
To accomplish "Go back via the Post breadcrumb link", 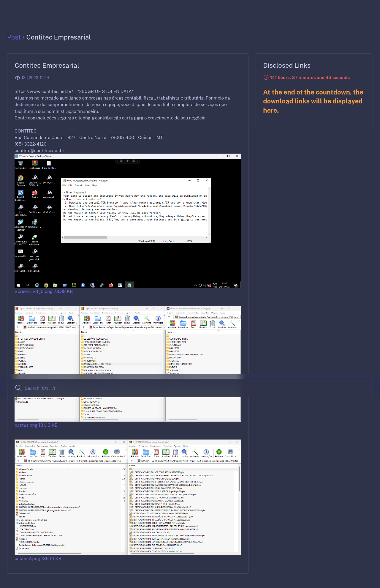I will [14, 37].
